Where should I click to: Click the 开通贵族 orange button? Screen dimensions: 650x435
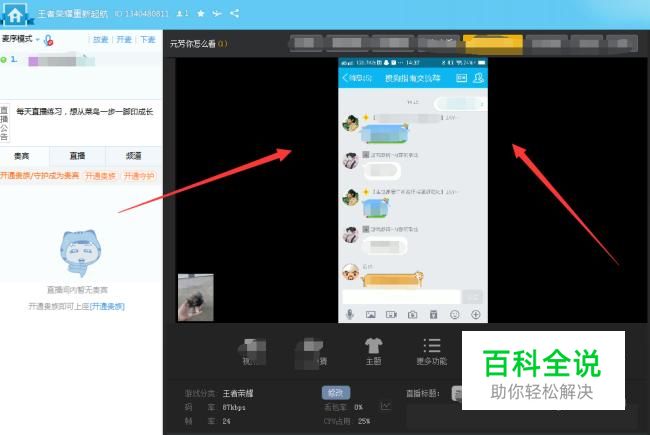point(100,176)
